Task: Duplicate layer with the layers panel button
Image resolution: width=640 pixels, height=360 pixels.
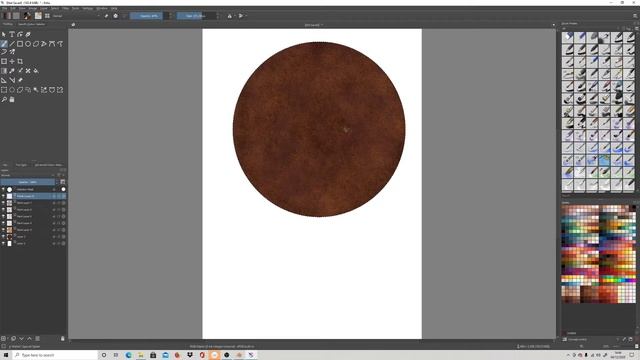Action: pos(13,338)
